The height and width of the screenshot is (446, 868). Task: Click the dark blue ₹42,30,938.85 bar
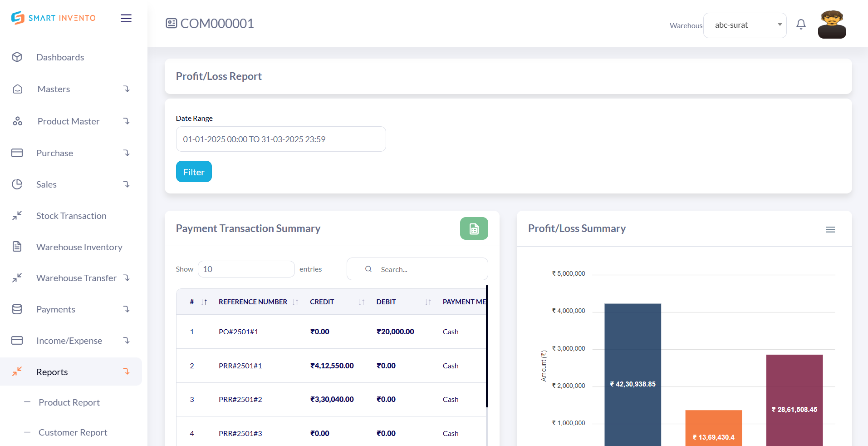coord(633,375)
